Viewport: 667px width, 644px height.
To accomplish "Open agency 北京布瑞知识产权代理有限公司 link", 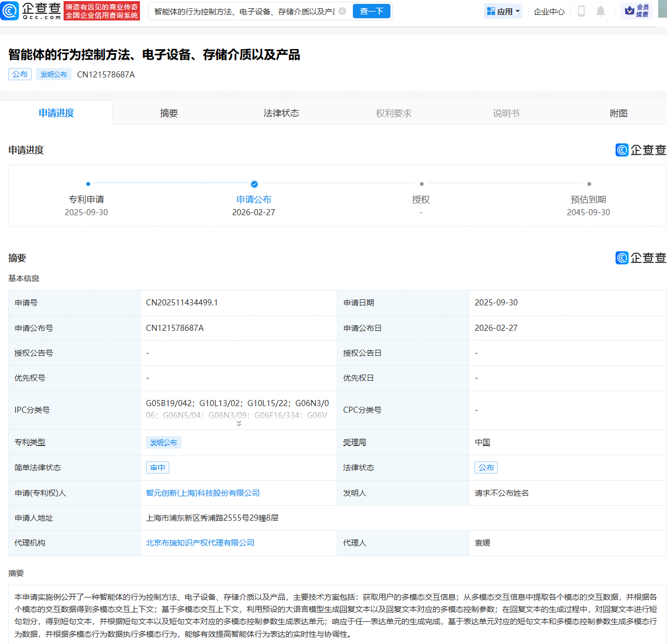I will (200, 543).
